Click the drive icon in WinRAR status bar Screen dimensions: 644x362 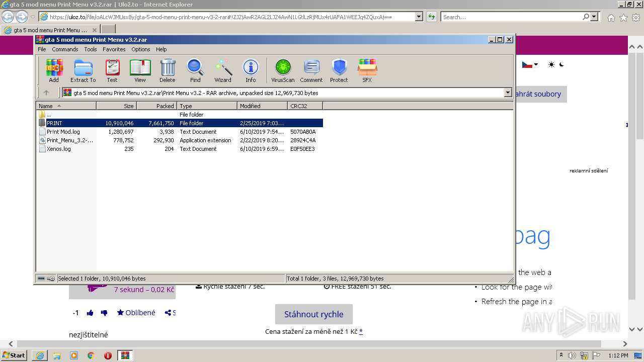tap(41, 279)
